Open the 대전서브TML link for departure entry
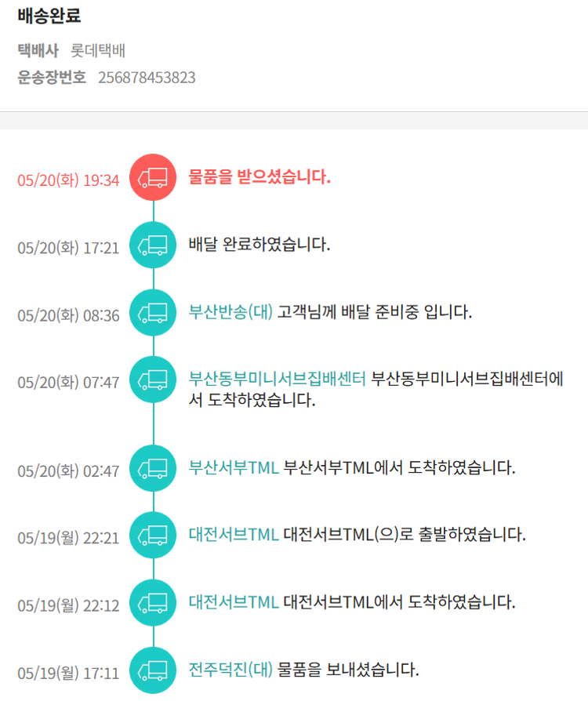Viewport: 588px width, 701px height. (x=234, y=535)
